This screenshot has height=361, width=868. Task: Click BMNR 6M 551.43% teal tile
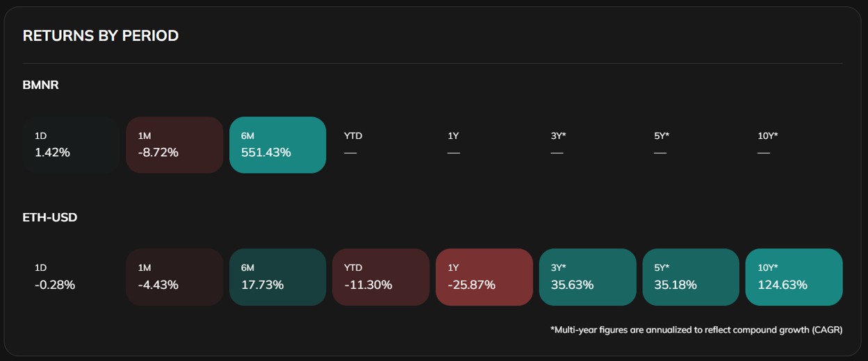[277, 144]
